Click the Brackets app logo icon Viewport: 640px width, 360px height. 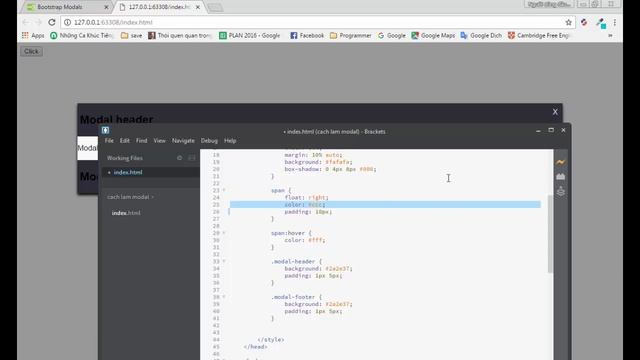[x=105, y=130]
